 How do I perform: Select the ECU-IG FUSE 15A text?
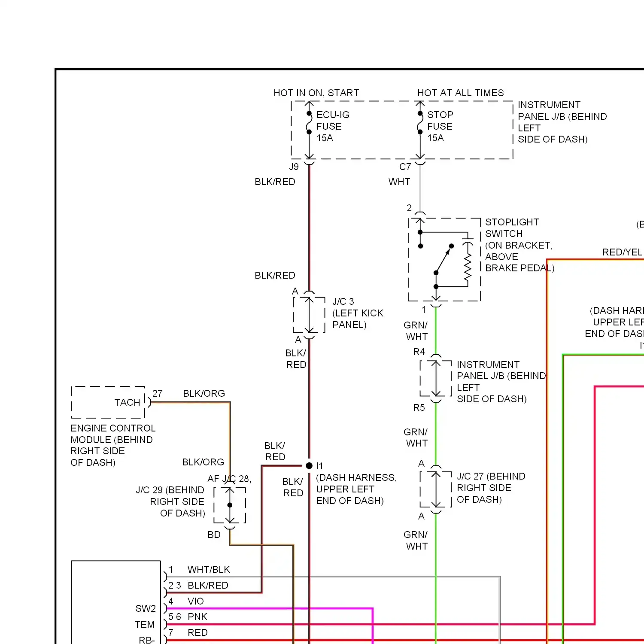(333, 126)
